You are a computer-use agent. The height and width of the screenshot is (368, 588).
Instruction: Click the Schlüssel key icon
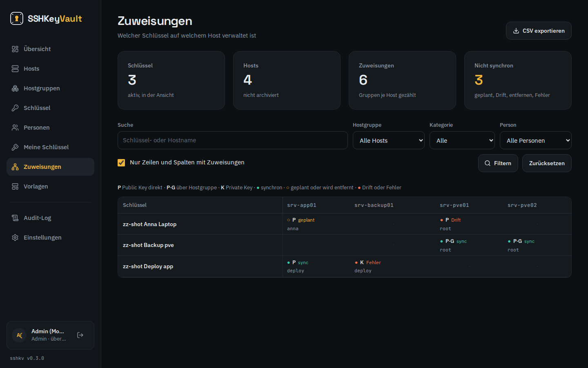point(15,108)
